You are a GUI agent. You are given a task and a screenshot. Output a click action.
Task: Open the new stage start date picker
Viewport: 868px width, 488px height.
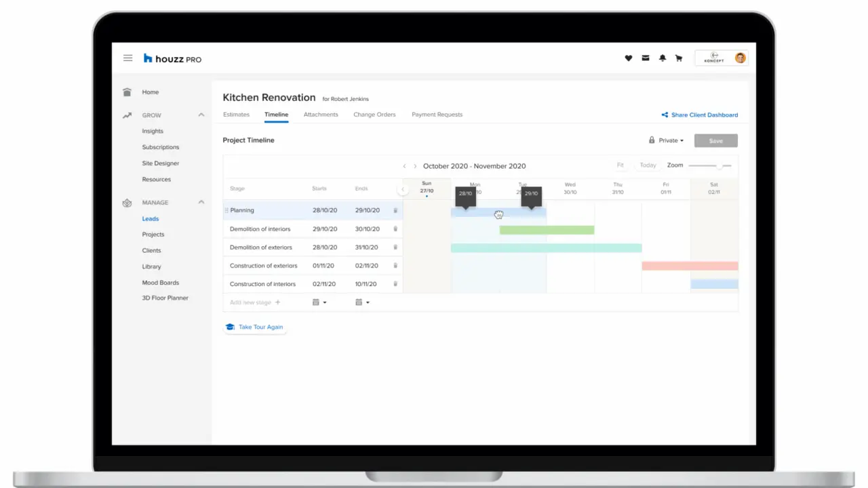click(319, 302)
